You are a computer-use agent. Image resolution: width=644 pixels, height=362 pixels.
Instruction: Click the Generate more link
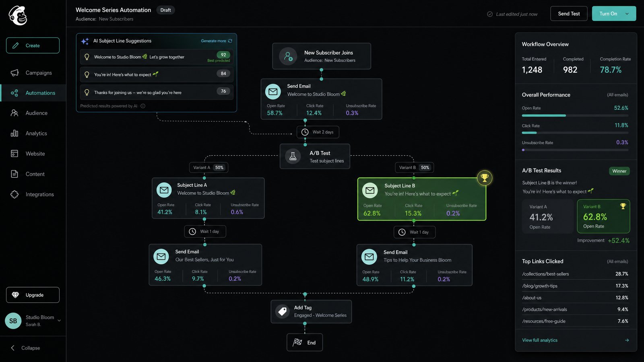(213, 41)
